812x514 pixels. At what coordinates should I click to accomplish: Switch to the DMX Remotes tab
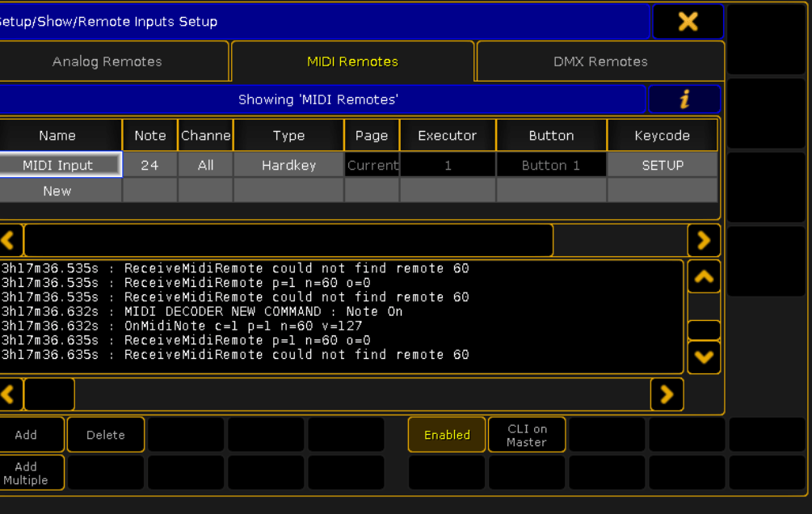point(600,61)
